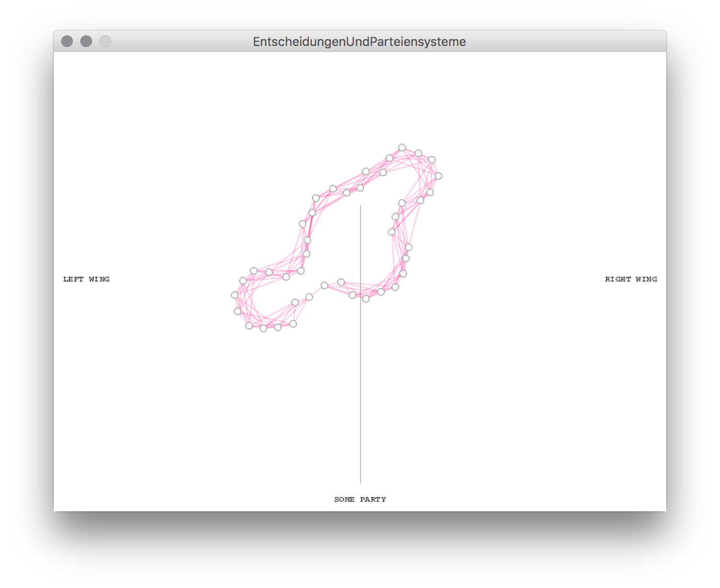The height and width of the screenshot is (588, 720).
Task: Click the SOME PARTY label
Action: click(360, 499)
